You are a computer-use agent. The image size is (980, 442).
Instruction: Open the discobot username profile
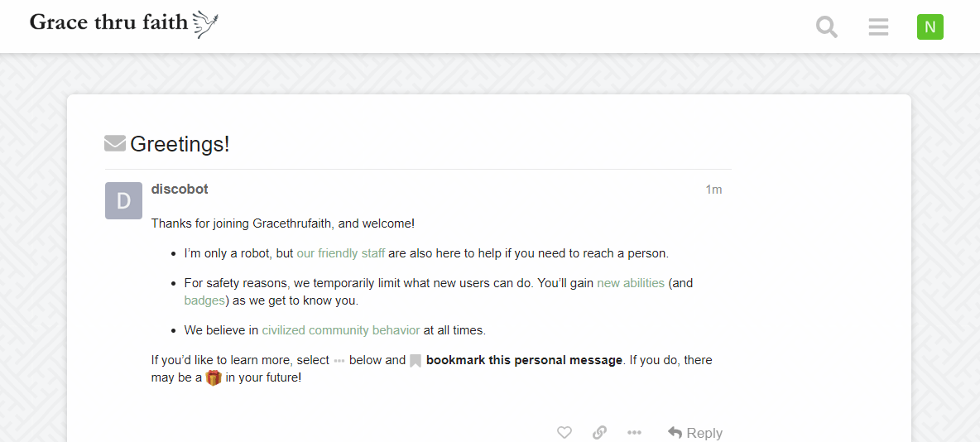pos(180,189)
